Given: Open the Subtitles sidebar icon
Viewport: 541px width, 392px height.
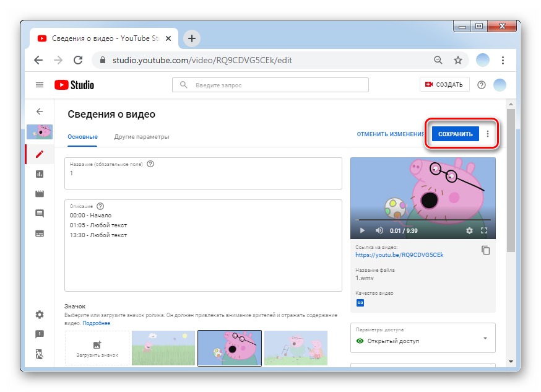Looking at the screenshot, I should tap(40, 233).
